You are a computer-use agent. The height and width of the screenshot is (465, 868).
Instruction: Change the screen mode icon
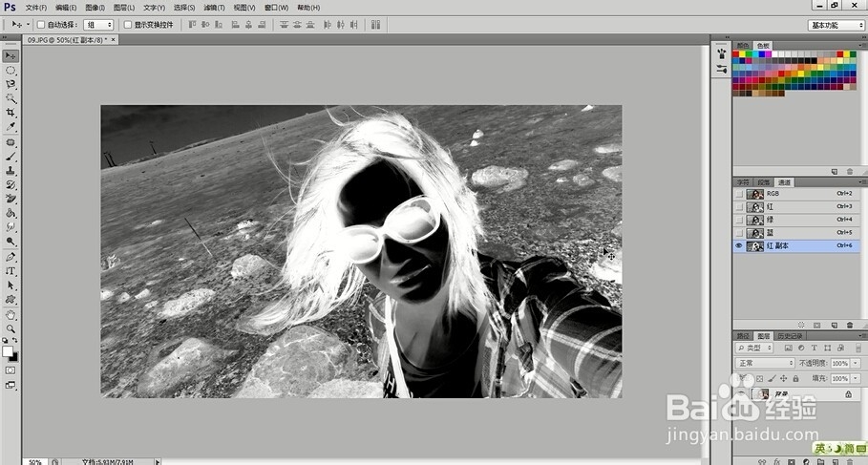(11, 385)
